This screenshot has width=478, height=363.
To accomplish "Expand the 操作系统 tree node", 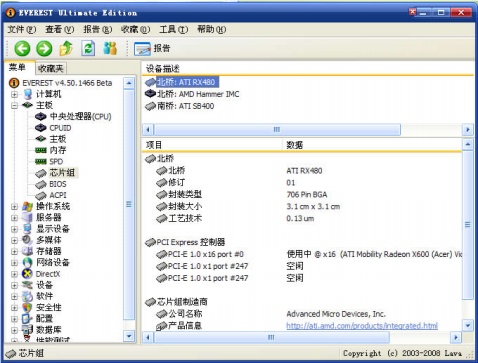I will click(x=14, y=207).
